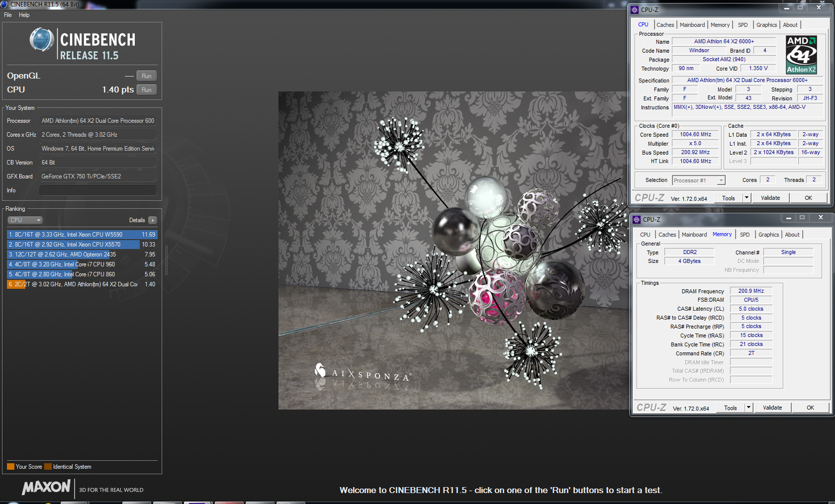Select ranking entry Intel Core i7 CPU 960
This screenshot has width=835, height=504.
click(82, 264)
